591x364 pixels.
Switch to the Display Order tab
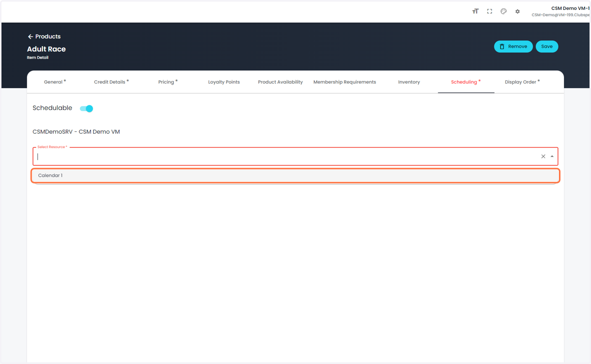(522, 82)
